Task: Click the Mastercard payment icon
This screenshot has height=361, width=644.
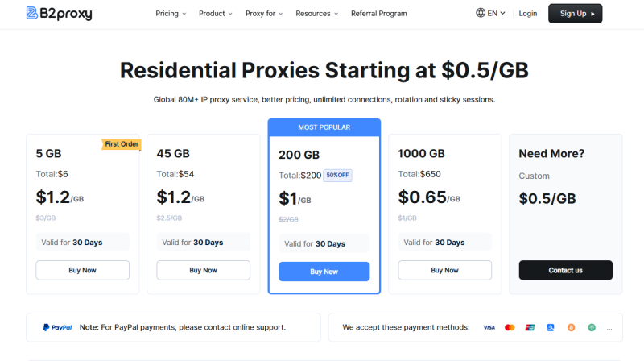Action: click(x=510, y=328)
